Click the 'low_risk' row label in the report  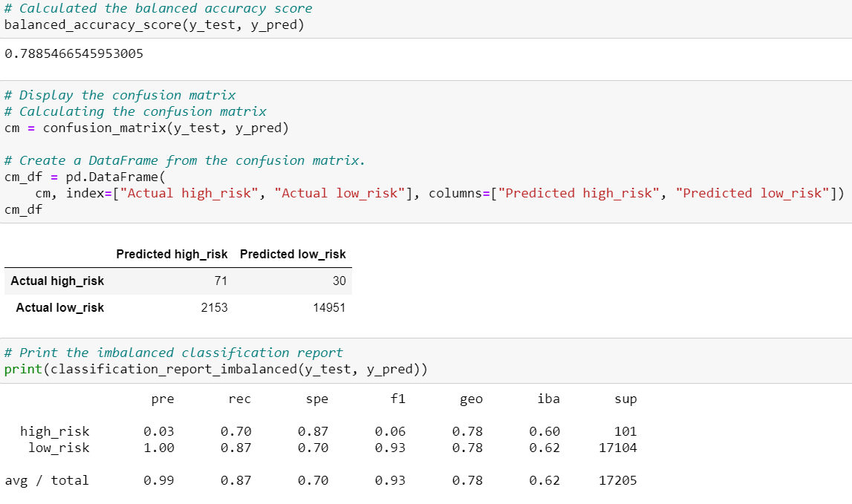(x=59, y=448)
